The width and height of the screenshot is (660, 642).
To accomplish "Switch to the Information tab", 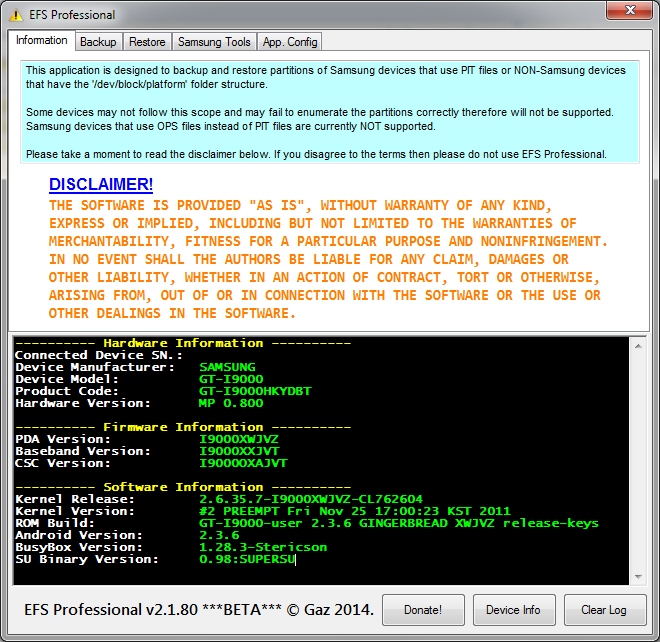I will coord(42,40).
